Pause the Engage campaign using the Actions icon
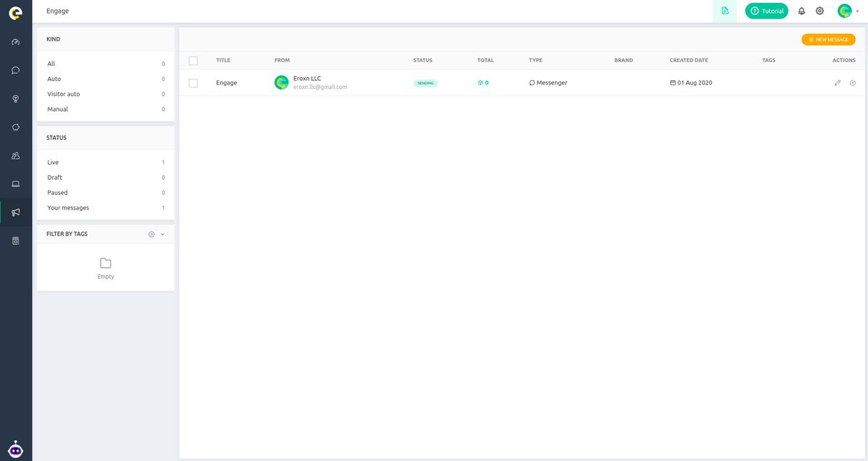 click(853, 82)
